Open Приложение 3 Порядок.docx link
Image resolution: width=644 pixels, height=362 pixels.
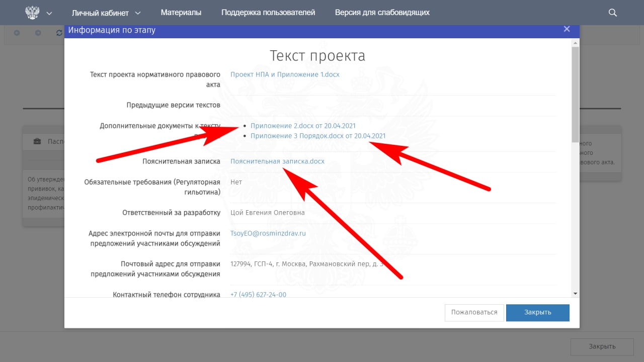point(318,136)
